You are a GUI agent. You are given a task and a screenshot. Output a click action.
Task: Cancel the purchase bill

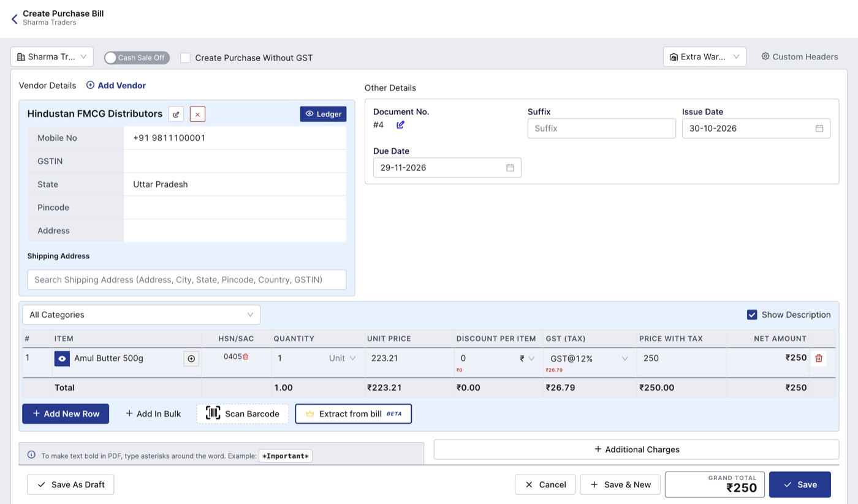coord(545,484)
